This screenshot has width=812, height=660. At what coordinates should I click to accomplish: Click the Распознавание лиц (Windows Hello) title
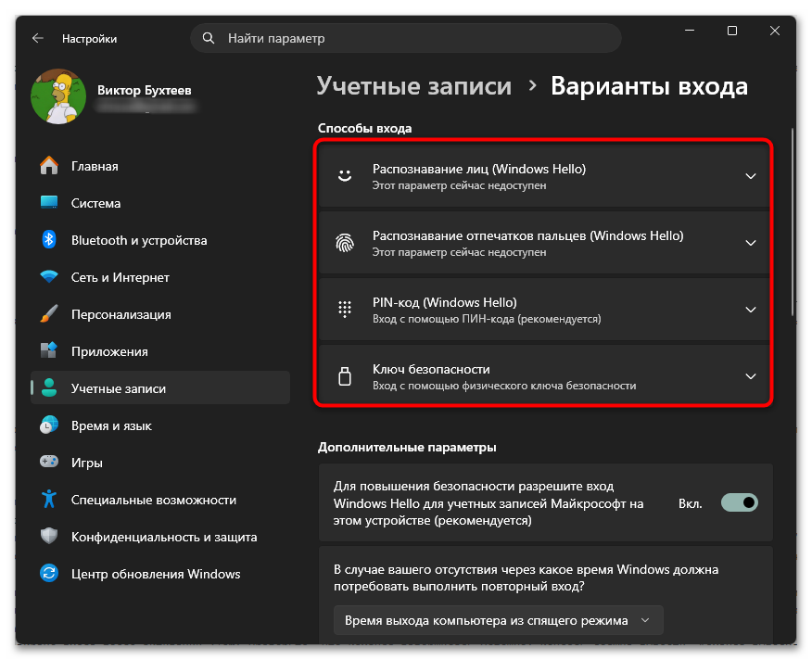pos(479,169)
